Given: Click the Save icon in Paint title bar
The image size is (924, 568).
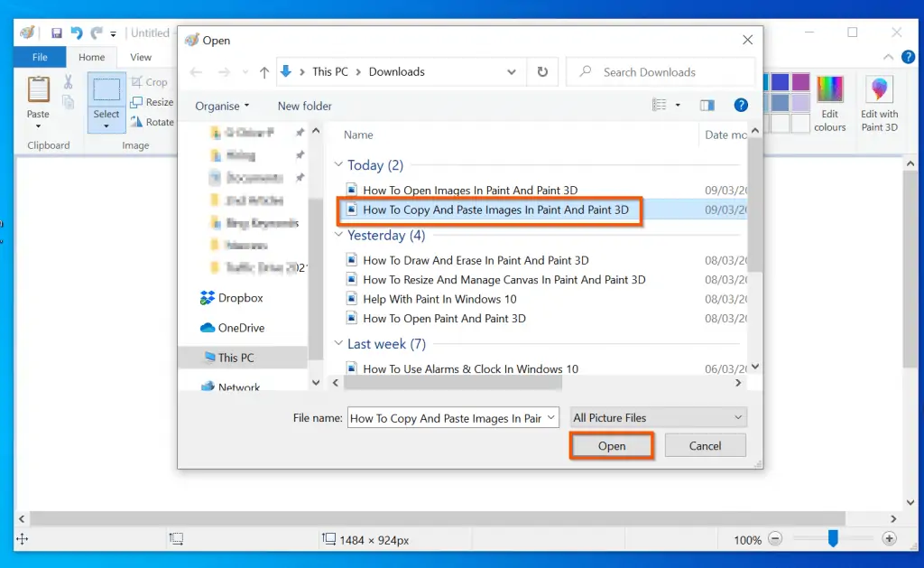Looking at the screenshot, I should (x=57, y=33).
